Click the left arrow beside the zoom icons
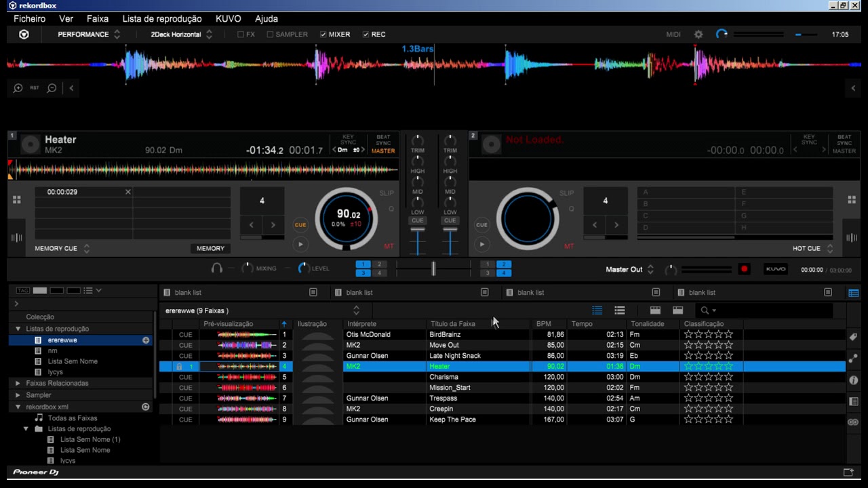Viewport: 868px width, 488px height. pos(71,88)
